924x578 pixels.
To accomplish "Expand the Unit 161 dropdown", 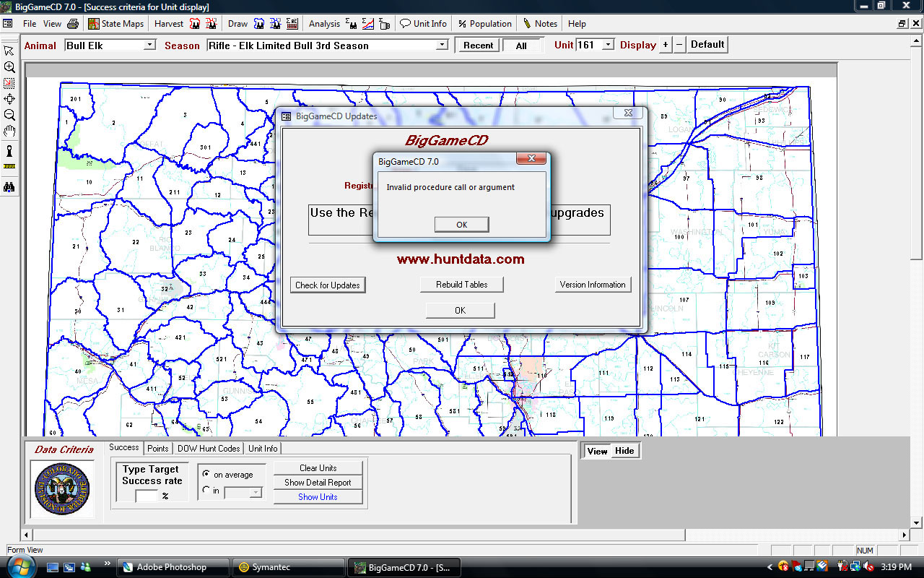I will tap(608, 45).
